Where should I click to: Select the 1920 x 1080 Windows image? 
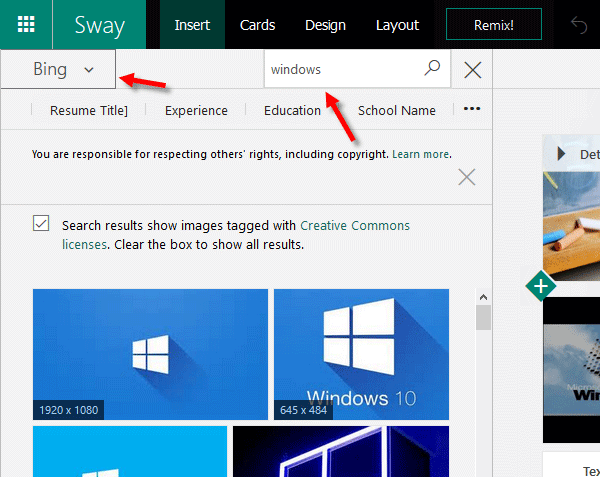click(150, 354)
